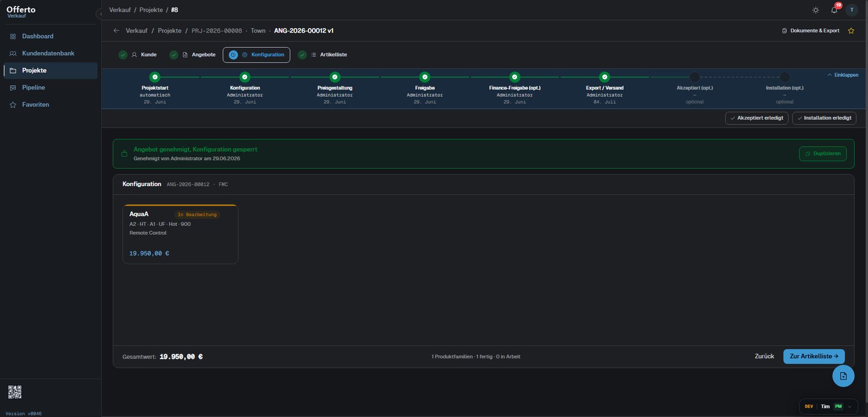
Task: Open Pipeline in the sidebar
Action: 50,87
